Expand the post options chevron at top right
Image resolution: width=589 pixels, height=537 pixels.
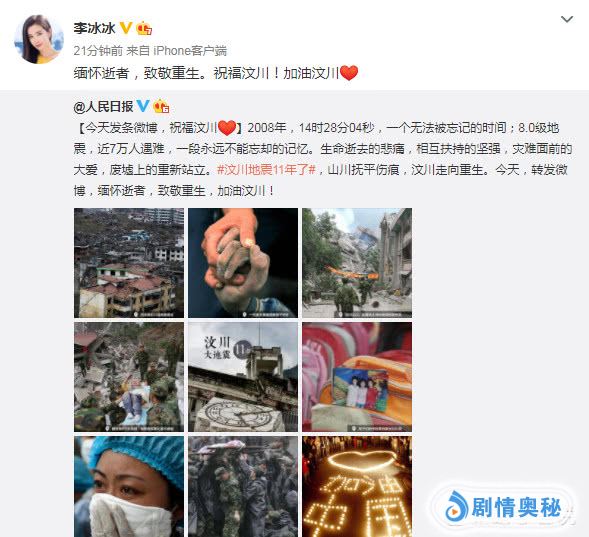[x=566, y=19]
